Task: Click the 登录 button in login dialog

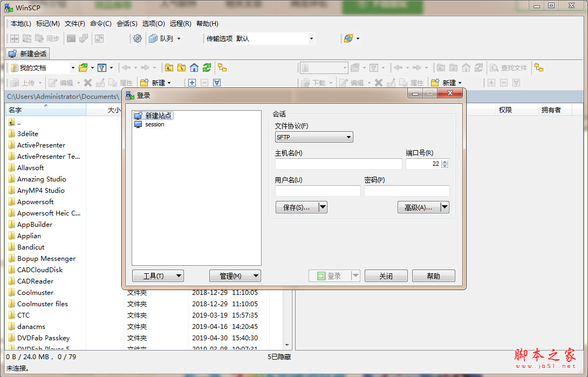Action: (330, 276)
